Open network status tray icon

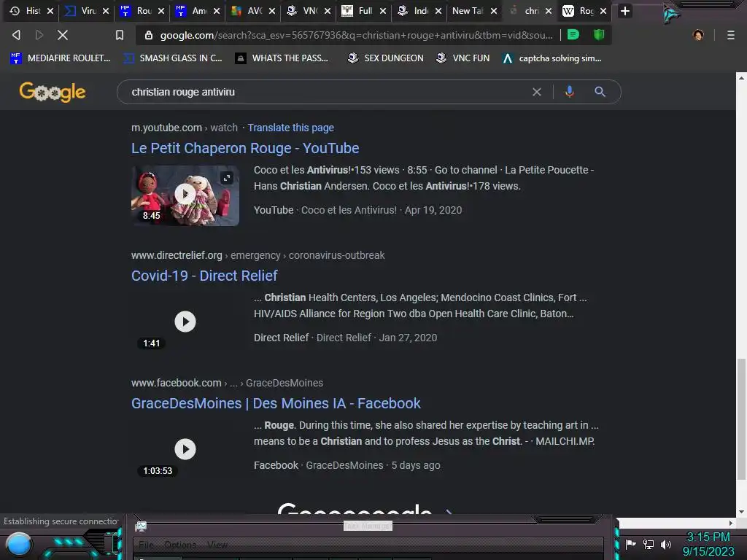pyautogui.click(x=649, y=544)
